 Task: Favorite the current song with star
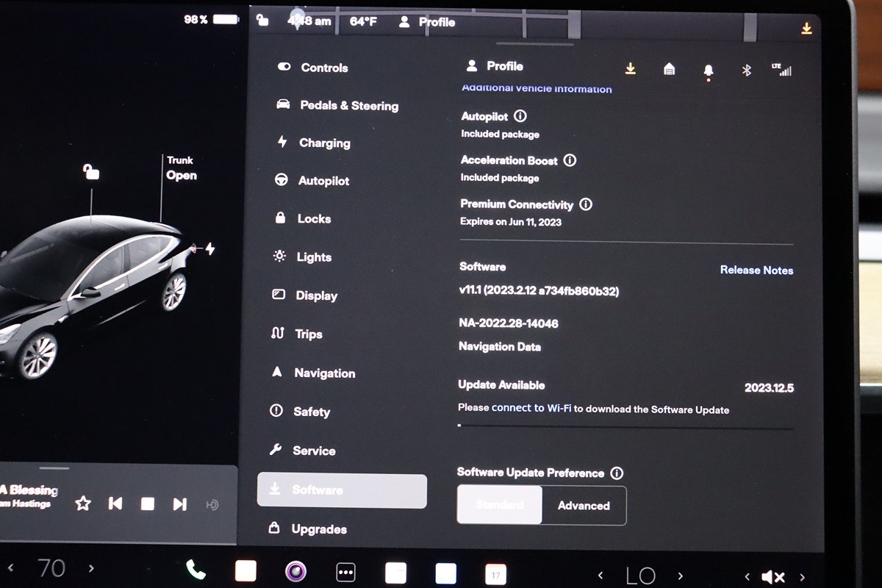[x=83, y=503]
